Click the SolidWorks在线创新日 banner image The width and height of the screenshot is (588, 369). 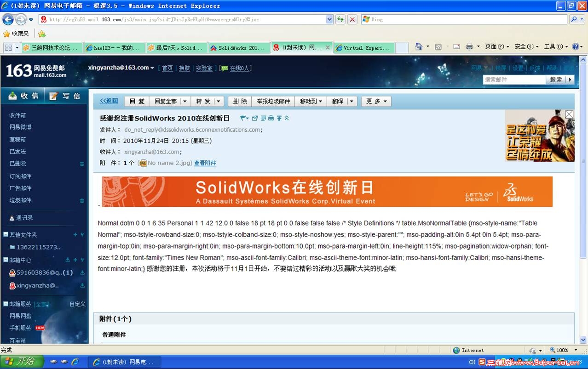[327, 192]
